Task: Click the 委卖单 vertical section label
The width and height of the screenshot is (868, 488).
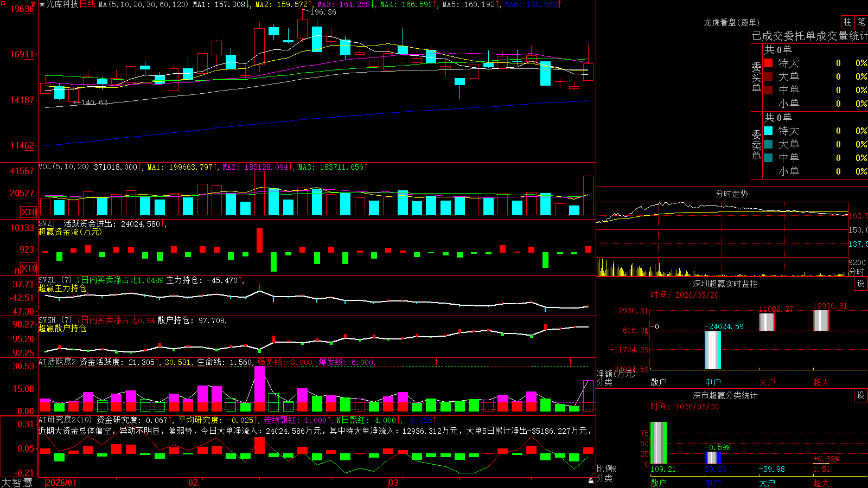Action: [756, 145]
